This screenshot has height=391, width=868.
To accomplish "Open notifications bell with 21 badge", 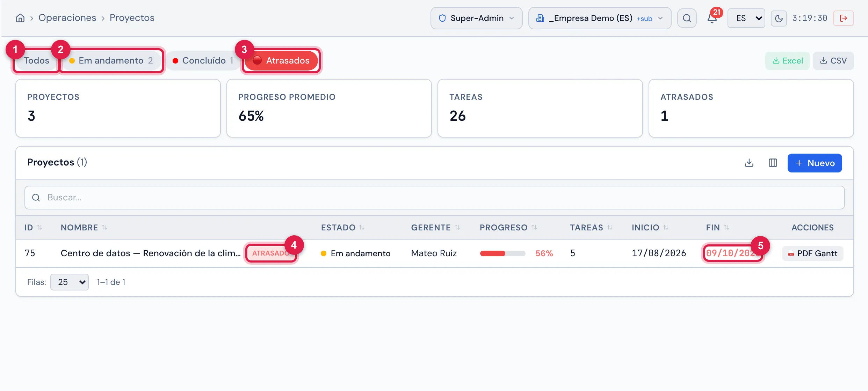I will [712, 18].
